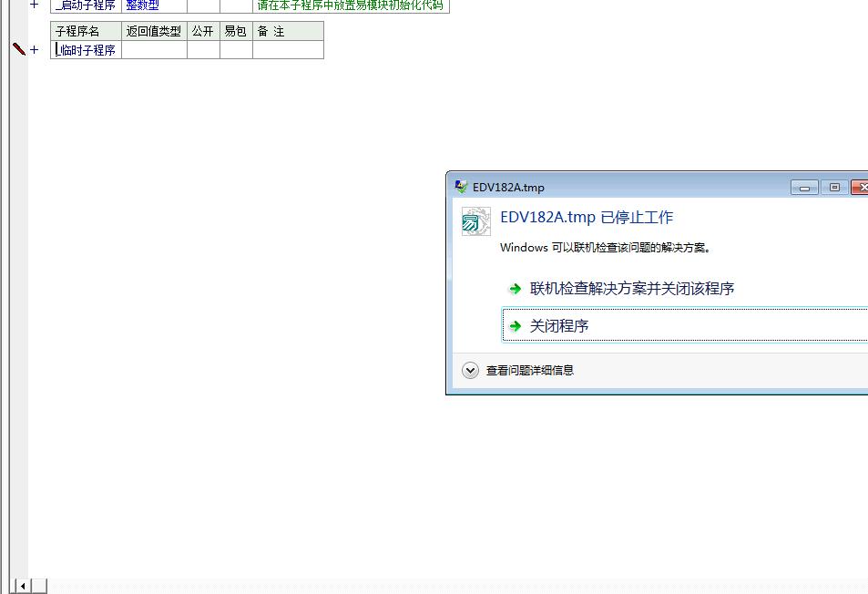Click the green arrow next to 关闭程序
The width and height of the screenshot is (868, 594).
tap(516, 326)
